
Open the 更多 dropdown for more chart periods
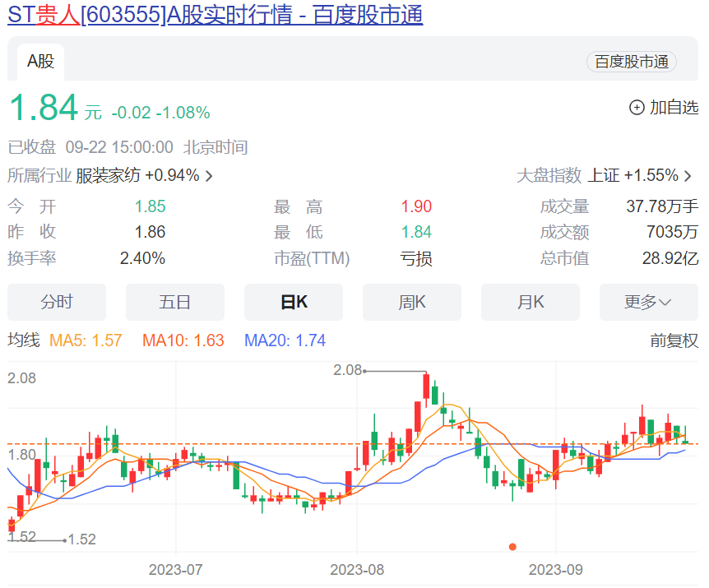648,302
